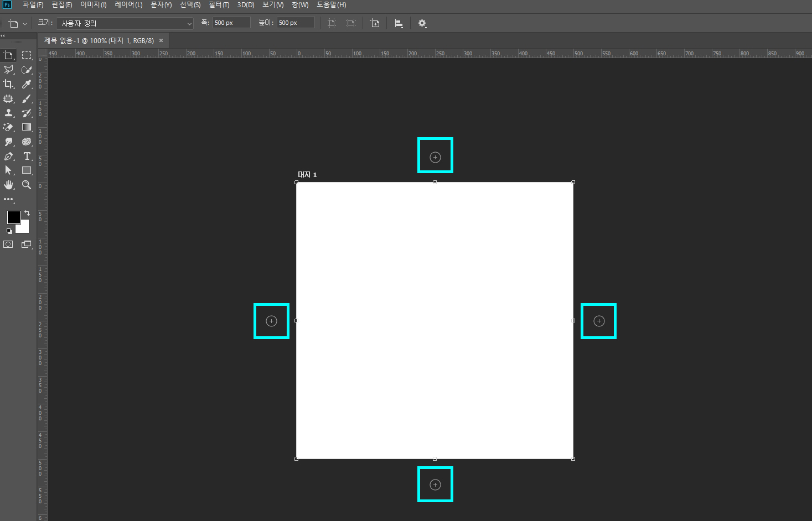Open foreground black color picker
Viewport: 812px width, 521px height.
(13, 217)
